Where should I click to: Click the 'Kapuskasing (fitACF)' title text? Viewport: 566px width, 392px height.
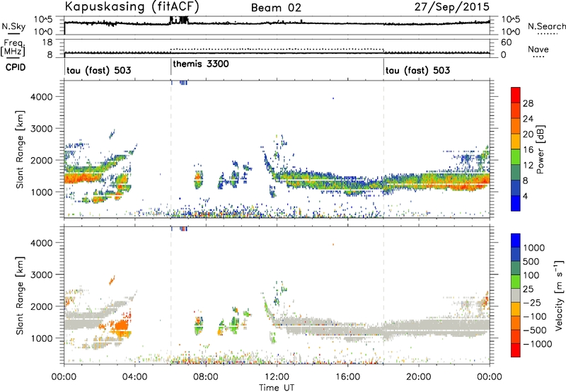point(132,6)
